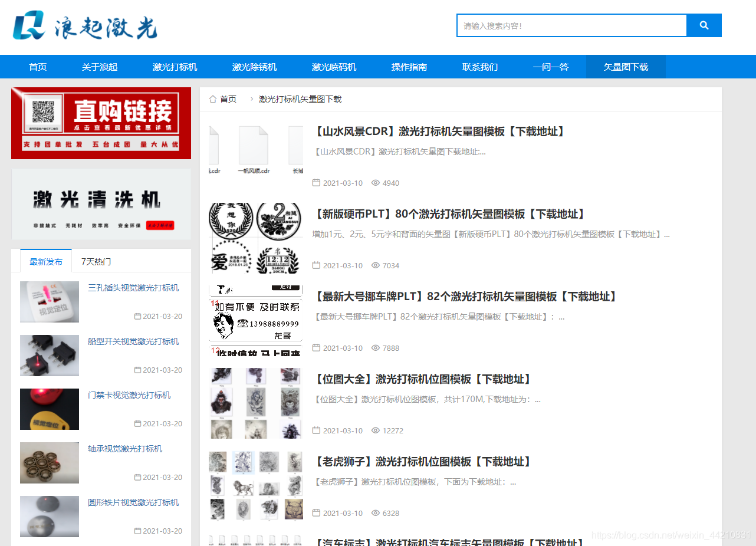Click the eye icon beside 4940
This screenshot has height=546, width=756.
click(376, 183)
